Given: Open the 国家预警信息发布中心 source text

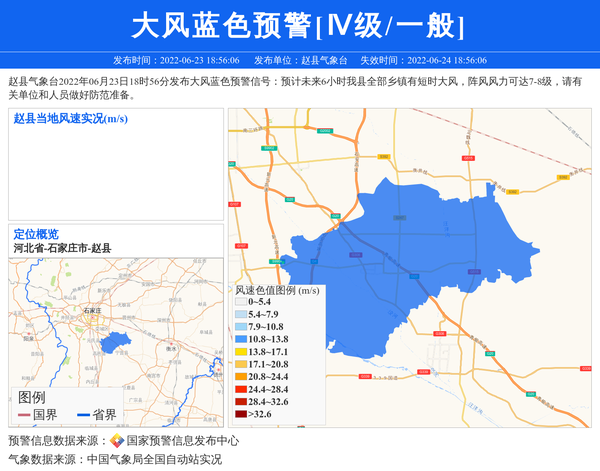Looking at the screenshot, I should point(183,441).
